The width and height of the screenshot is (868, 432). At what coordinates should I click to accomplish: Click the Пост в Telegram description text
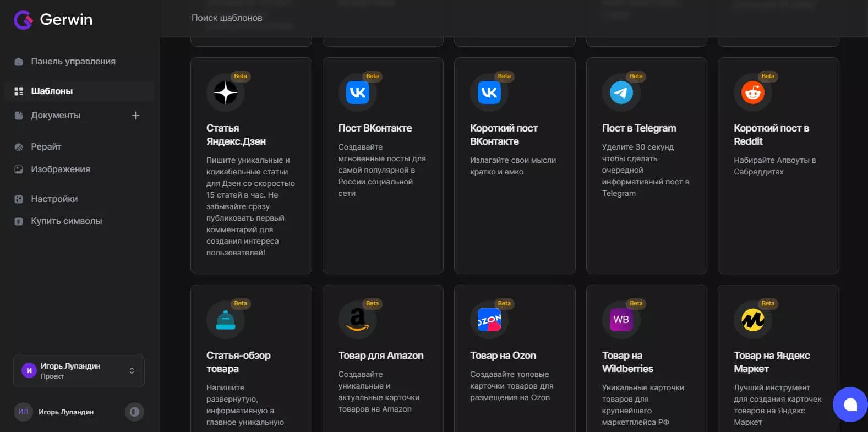click(x=646, y=170)
